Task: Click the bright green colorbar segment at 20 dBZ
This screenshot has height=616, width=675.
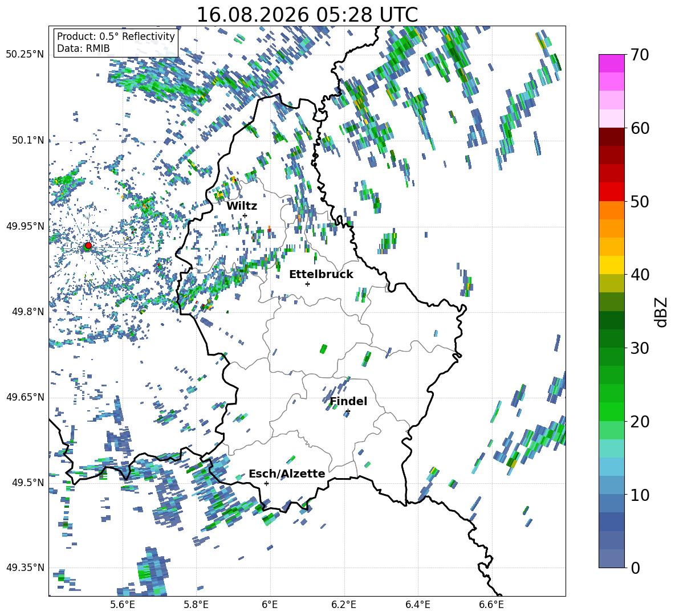Action: [x=611, y=411]
